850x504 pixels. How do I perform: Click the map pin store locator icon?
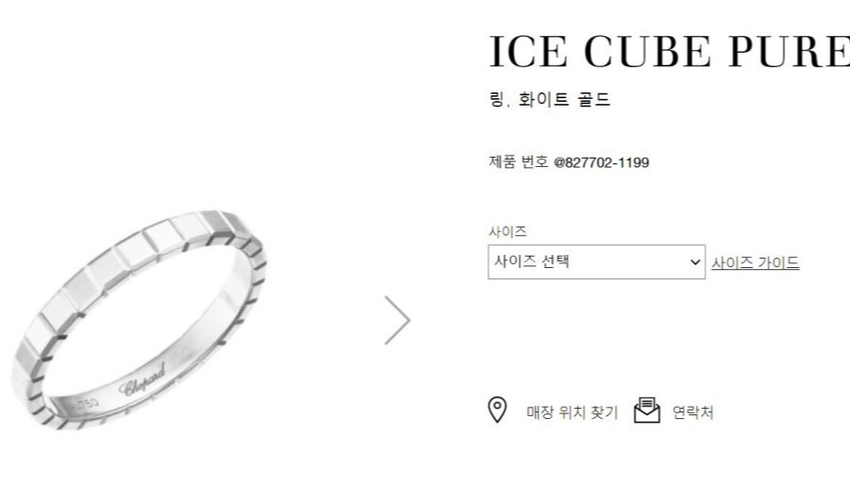tap(497, 410)
